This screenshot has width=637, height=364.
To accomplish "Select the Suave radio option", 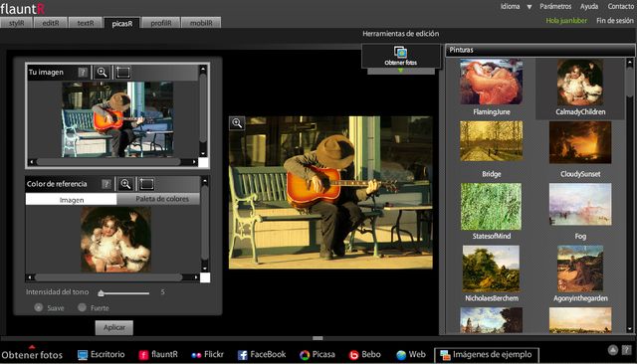I will click(39, 307).
